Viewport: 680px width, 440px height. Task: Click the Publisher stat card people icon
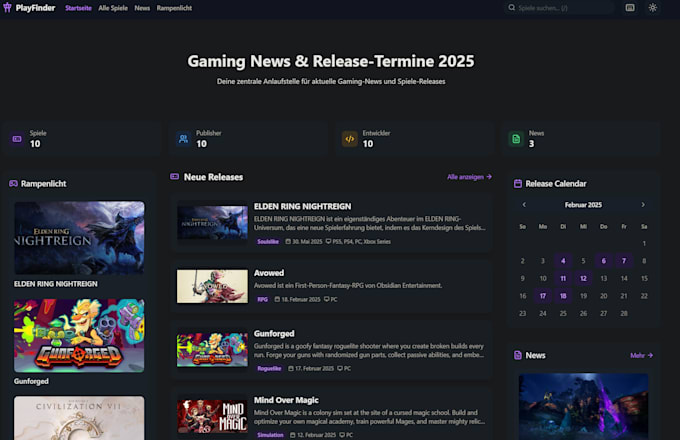tap(183, 139)
